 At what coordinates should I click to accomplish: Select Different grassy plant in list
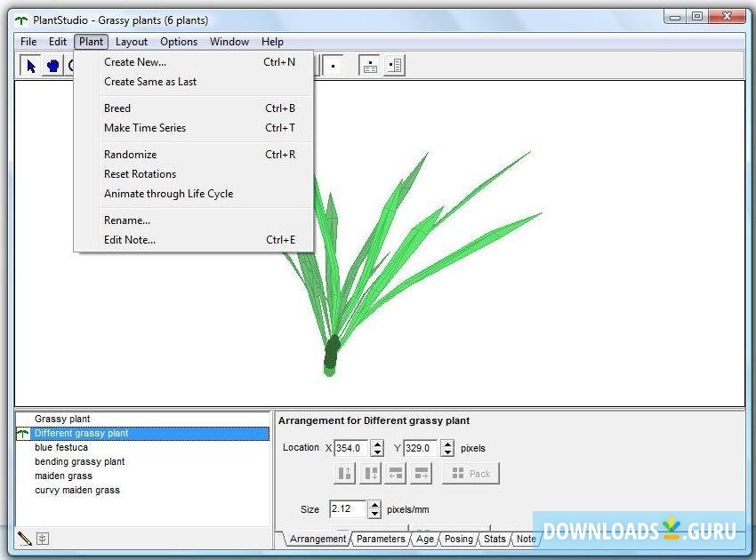[x=142, y=434]
